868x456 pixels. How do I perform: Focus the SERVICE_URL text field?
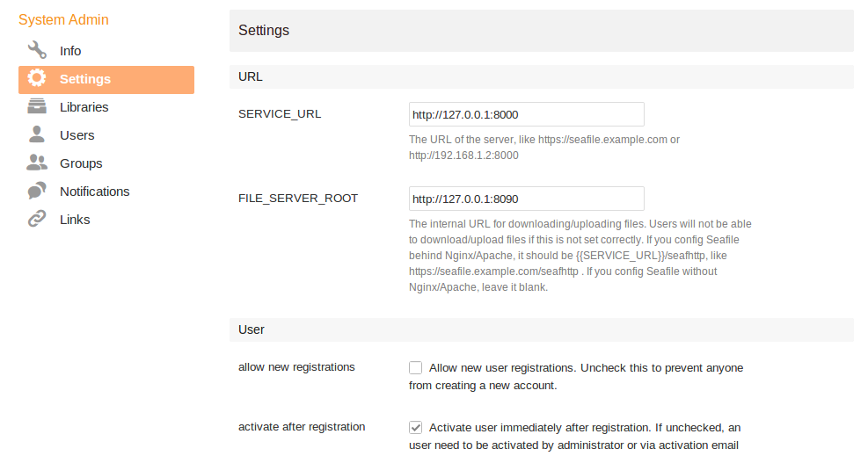pyautogui.click(x=526, y=114)
